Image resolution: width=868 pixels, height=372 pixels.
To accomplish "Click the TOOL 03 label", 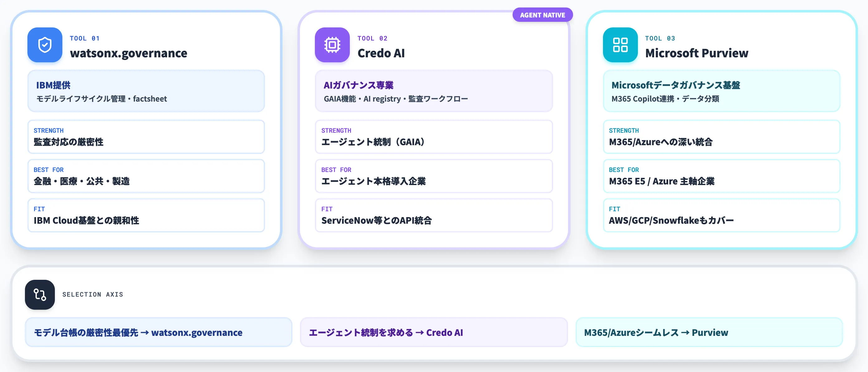I will click(x=660, y=38).
